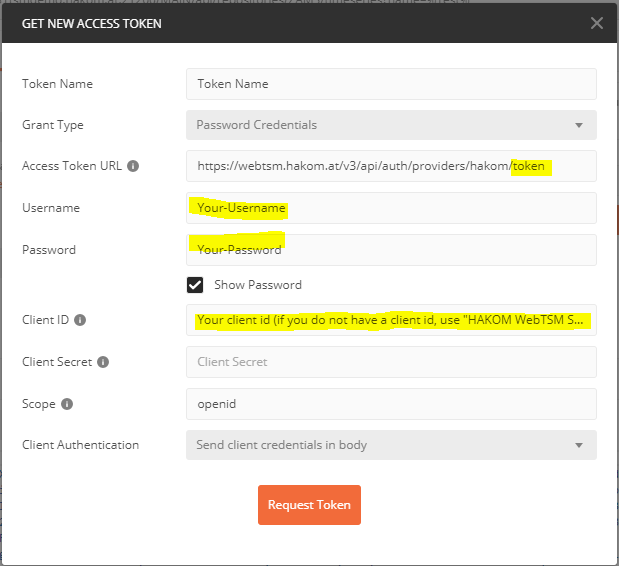
Task: Click the Show Password label text
Action: coord(257,285)
